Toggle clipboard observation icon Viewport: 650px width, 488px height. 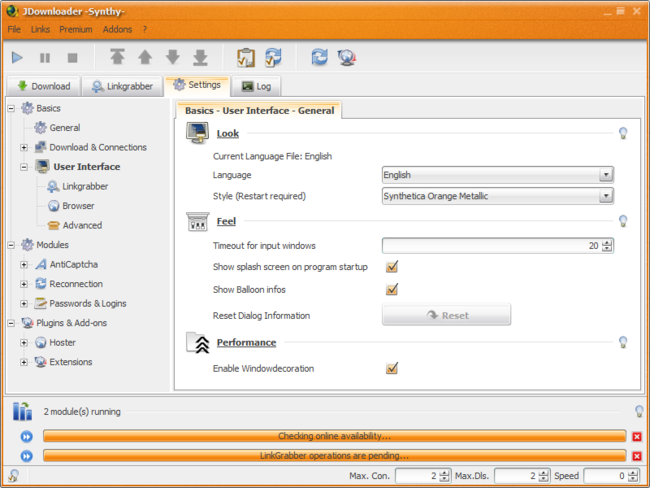246,58
